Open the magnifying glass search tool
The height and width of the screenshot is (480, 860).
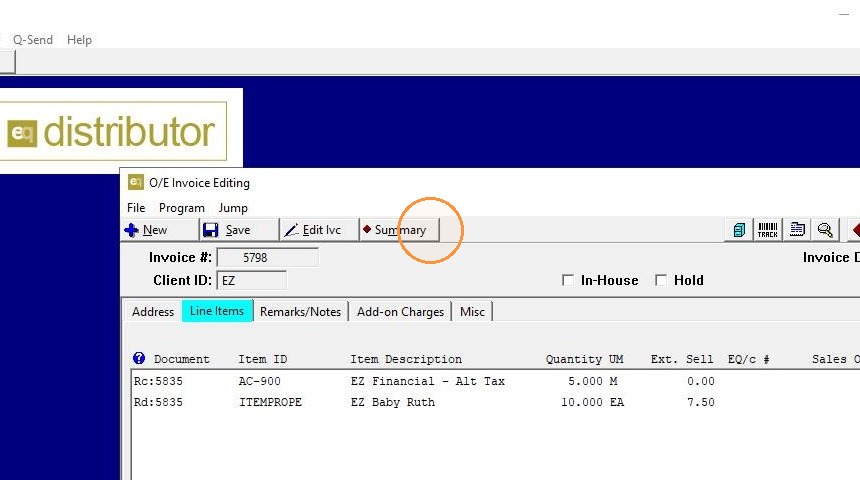coord(825,230)
